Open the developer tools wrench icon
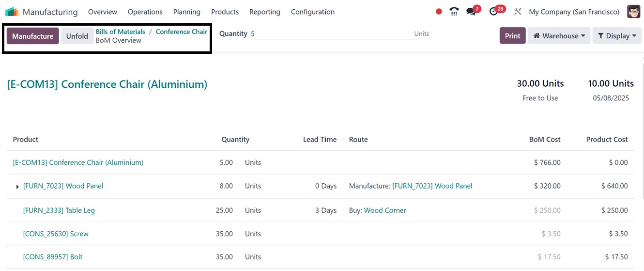644x271 pixels. tap(518, 12)
